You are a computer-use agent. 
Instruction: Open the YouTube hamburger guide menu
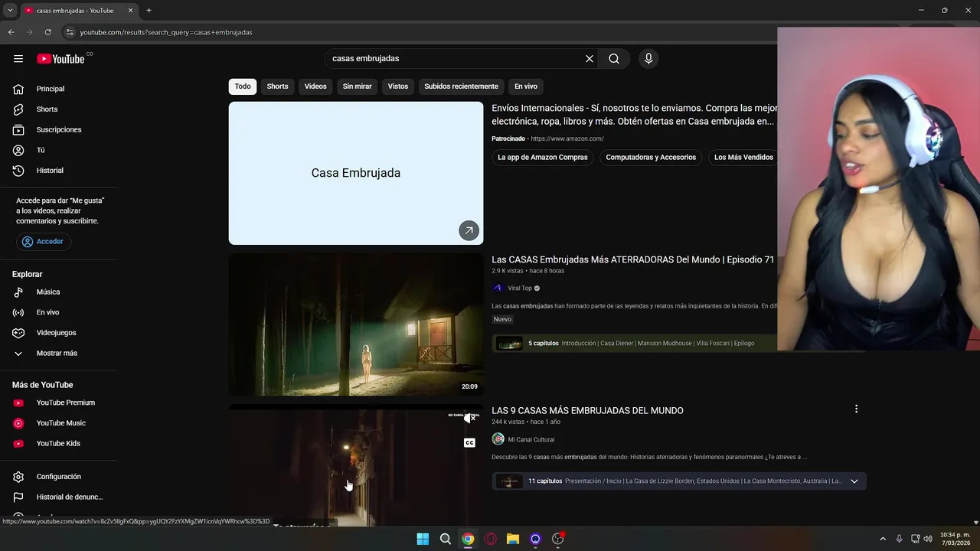coord(18,59)
